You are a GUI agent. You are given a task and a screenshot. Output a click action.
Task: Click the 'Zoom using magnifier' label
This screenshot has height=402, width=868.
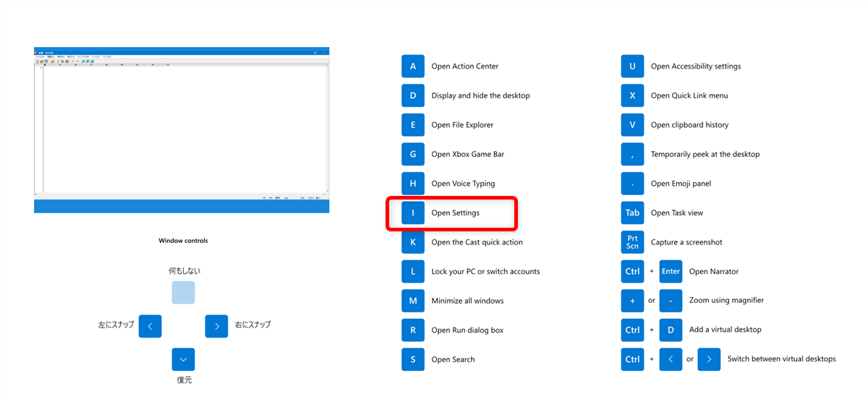pyautogui.click(x=726, y=300)
